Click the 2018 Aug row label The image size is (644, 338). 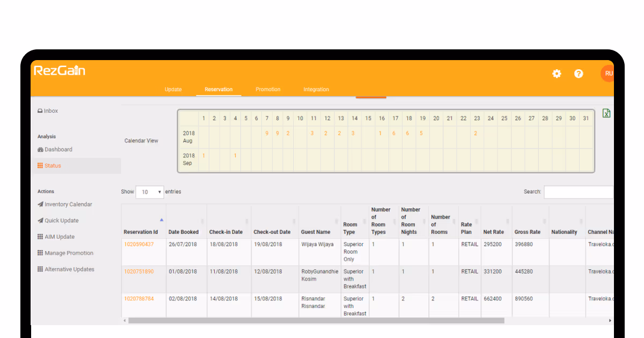pos(189,137)
